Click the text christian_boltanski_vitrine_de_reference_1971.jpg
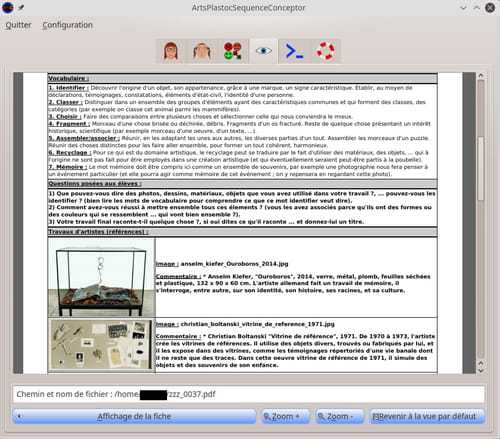 [x=258, y=324]
